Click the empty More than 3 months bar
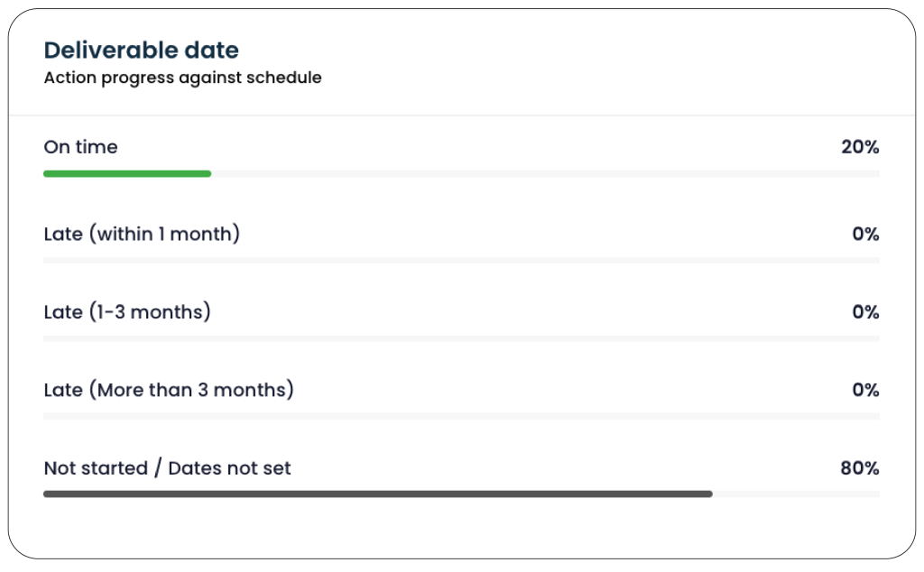The width and height of the screenshot is (924, 572). (x=461, y=417)
